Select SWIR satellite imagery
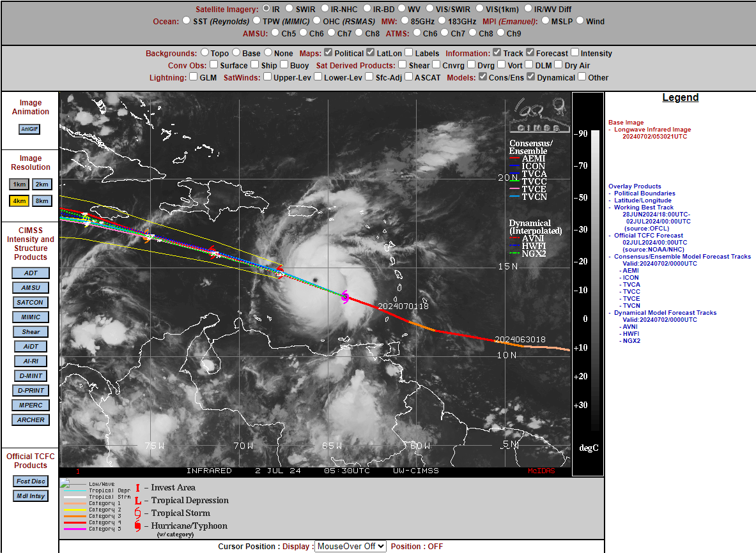The image size is (756, 553). [289, 8]
